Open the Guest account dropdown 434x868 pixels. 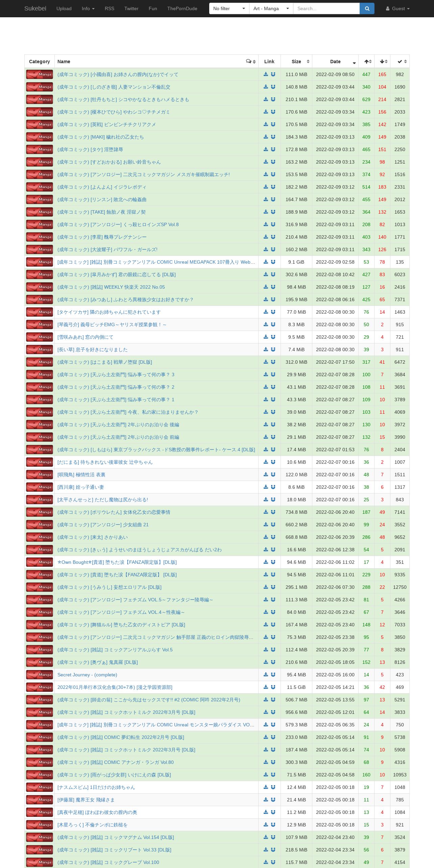[x=397, y=8]
